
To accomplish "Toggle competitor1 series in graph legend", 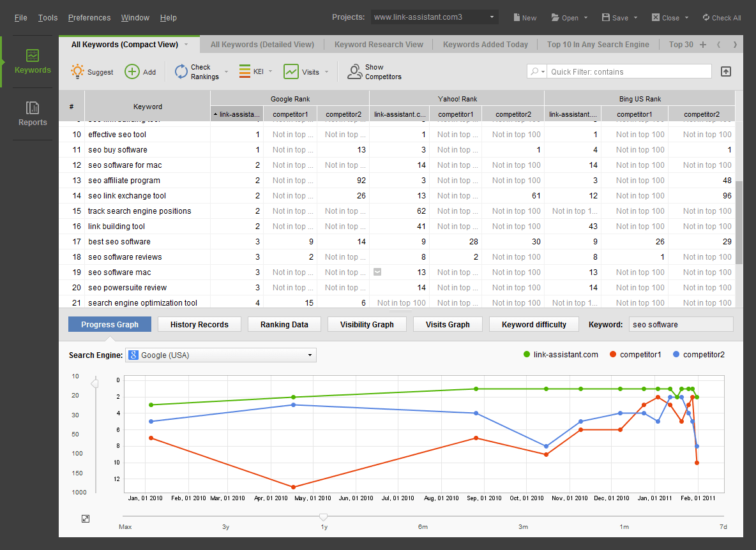I will (x=635, y=355).
